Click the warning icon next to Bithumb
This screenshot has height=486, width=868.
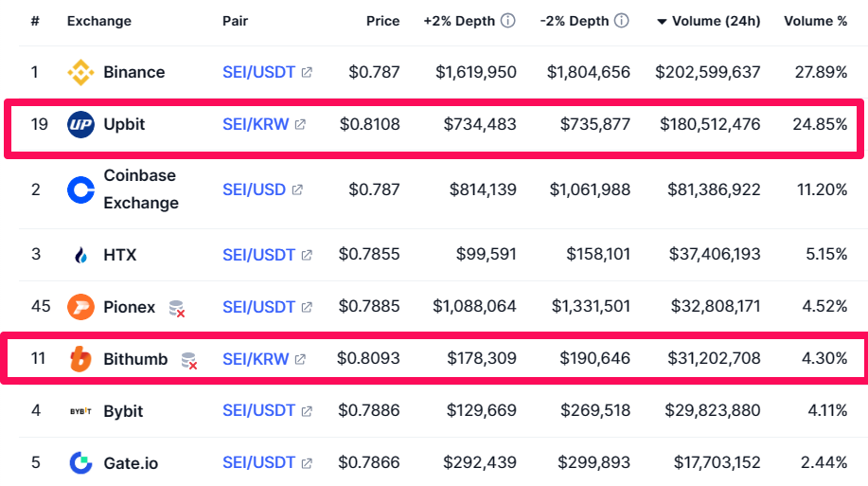(190, 360)
